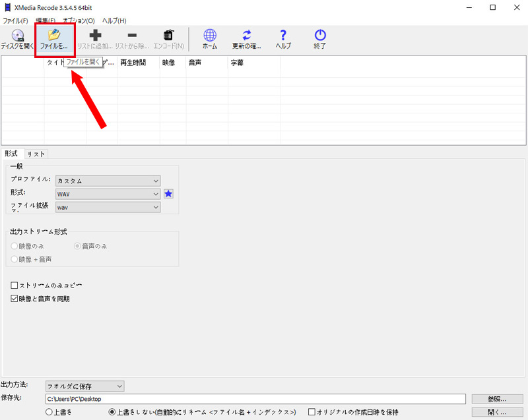Image resolution: width=528 pixels, height=420 pixels.
Task: Minimize the XMedia Recode window
Action: [469, 7]
